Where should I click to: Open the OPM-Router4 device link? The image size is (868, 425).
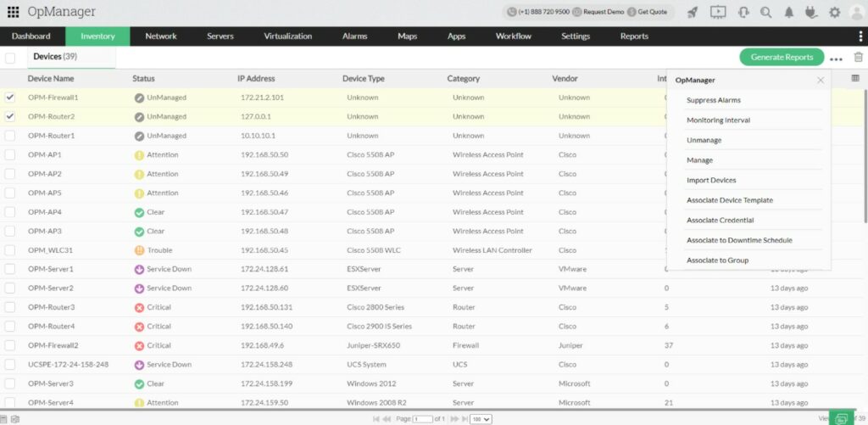(52, 327)
